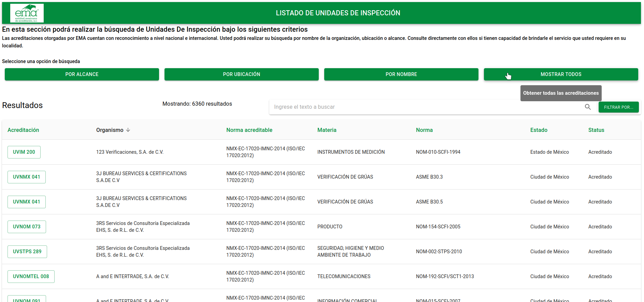Sort by Norma acreditable column header
644x302 pixels.
pyautogui.click(x=249, y=130)
